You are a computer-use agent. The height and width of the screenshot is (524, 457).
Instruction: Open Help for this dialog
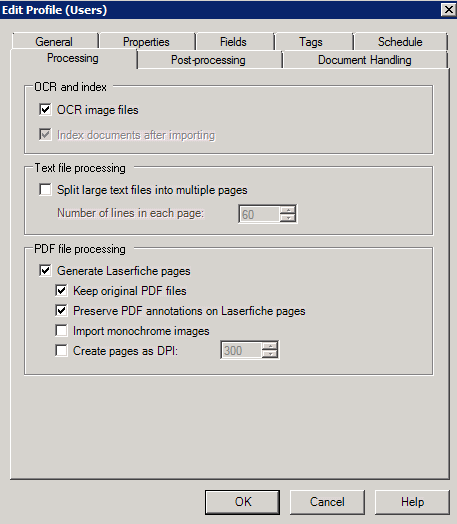pyautogui.click(x=412, y=502)
